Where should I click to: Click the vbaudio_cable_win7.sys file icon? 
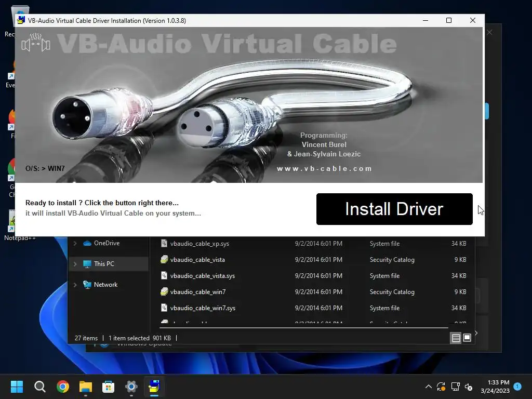(x=164, y=308)
